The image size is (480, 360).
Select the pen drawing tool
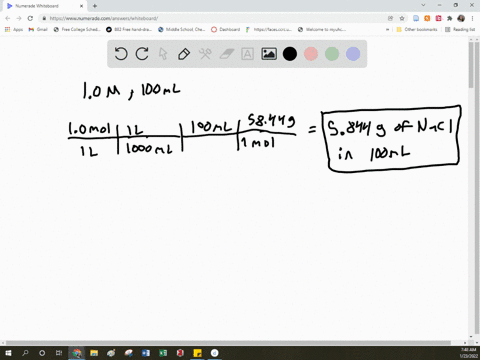(184, 54)
